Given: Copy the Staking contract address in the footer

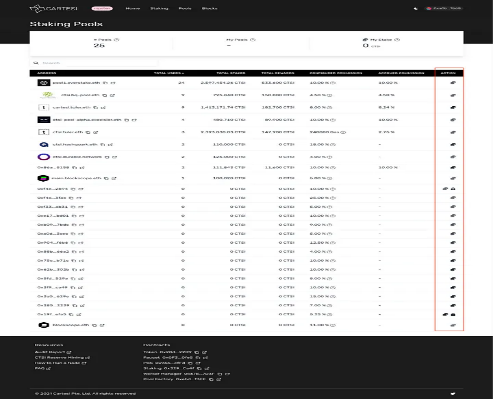Looking at the screenshot, I should coord(199,368).
